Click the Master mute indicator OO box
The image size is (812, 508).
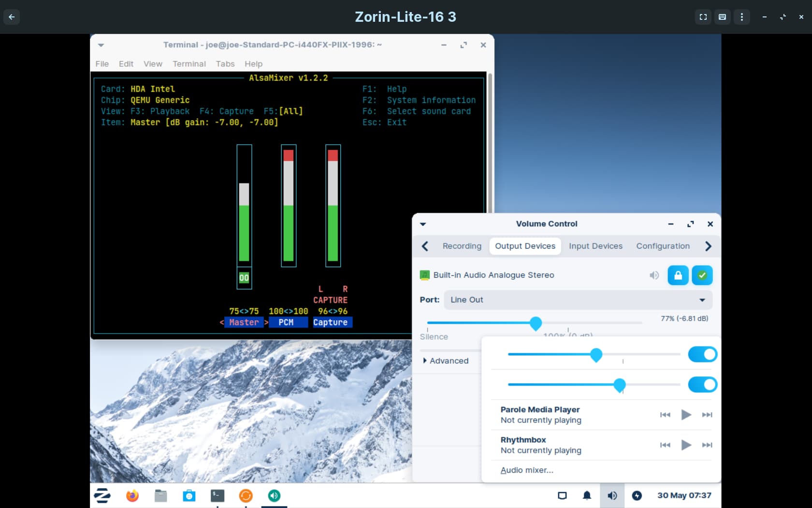point(244,278)
